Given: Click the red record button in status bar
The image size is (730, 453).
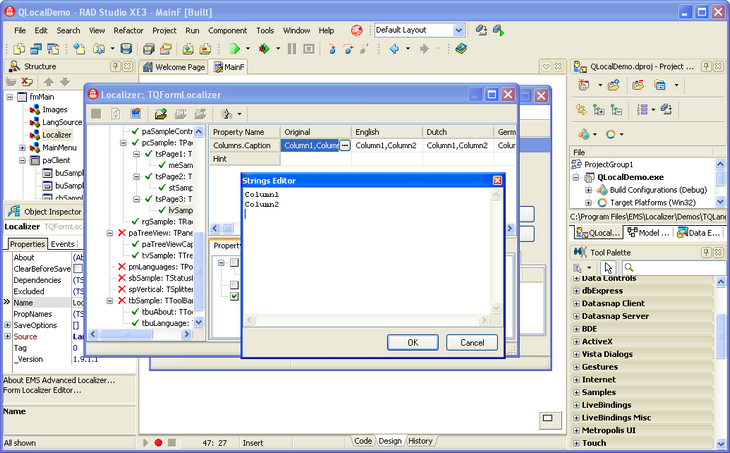Looking at the screenshot, I should tap(158, 442).
